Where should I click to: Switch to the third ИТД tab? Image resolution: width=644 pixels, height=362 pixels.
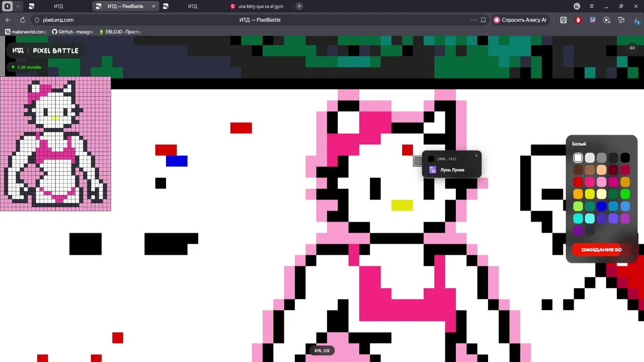pyautogui.click(x=192, y=6)
